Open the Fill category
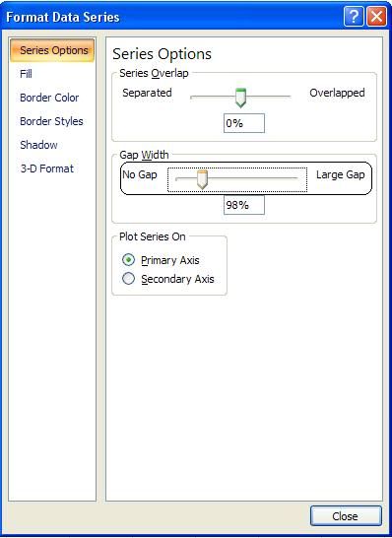This screenshot has height=538, width=392. pyautogui.click(x=26, y=74)
